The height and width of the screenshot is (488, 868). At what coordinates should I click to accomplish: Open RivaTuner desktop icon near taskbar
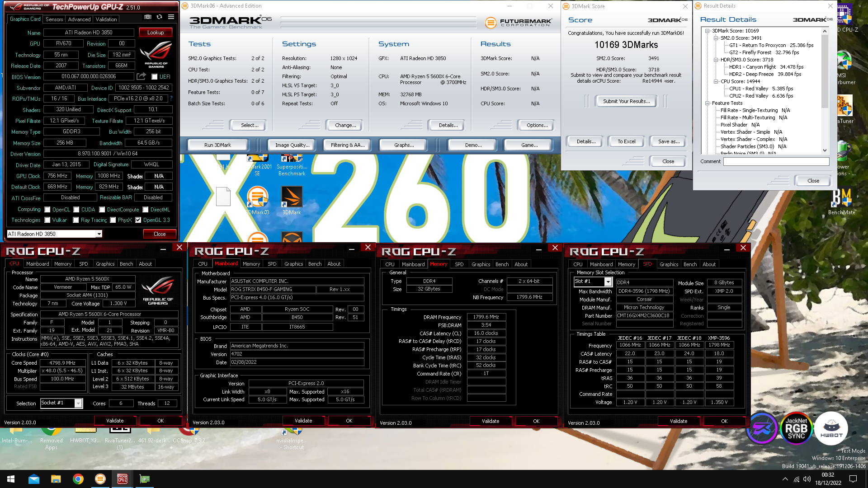[120, 437]
